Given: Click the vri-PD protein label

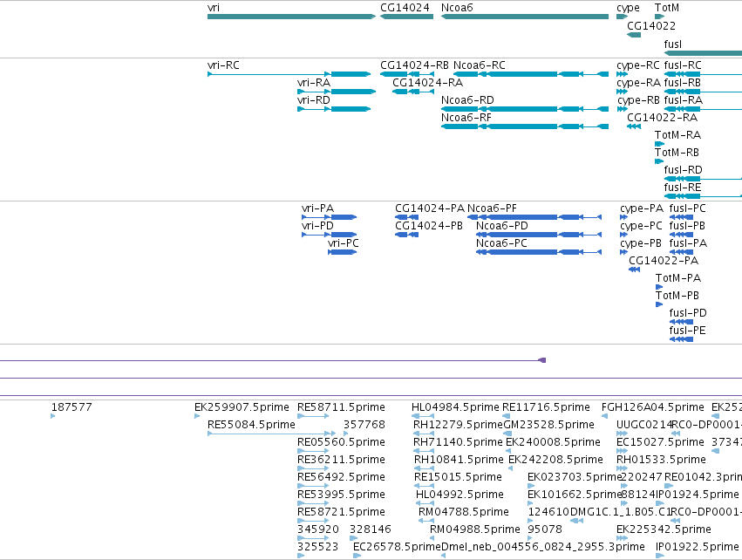Looking at the screenshot, I should point(317,226).
